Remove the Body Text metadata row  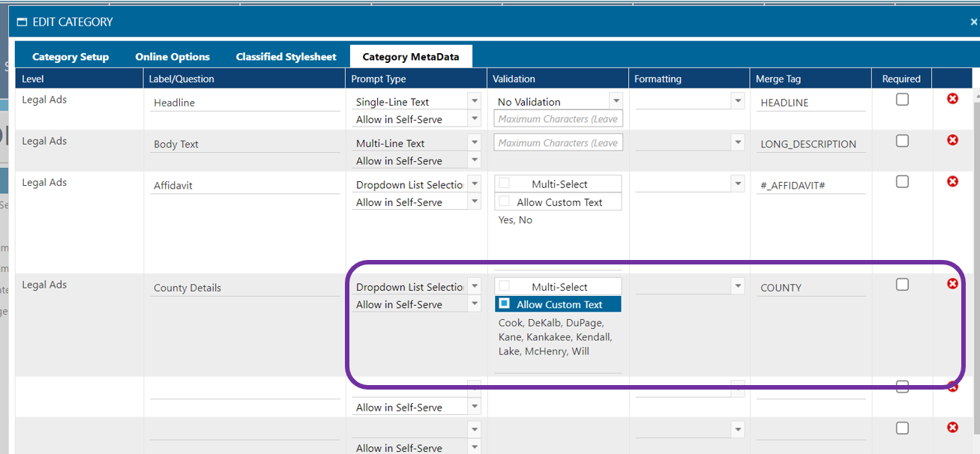pos(952,140)
